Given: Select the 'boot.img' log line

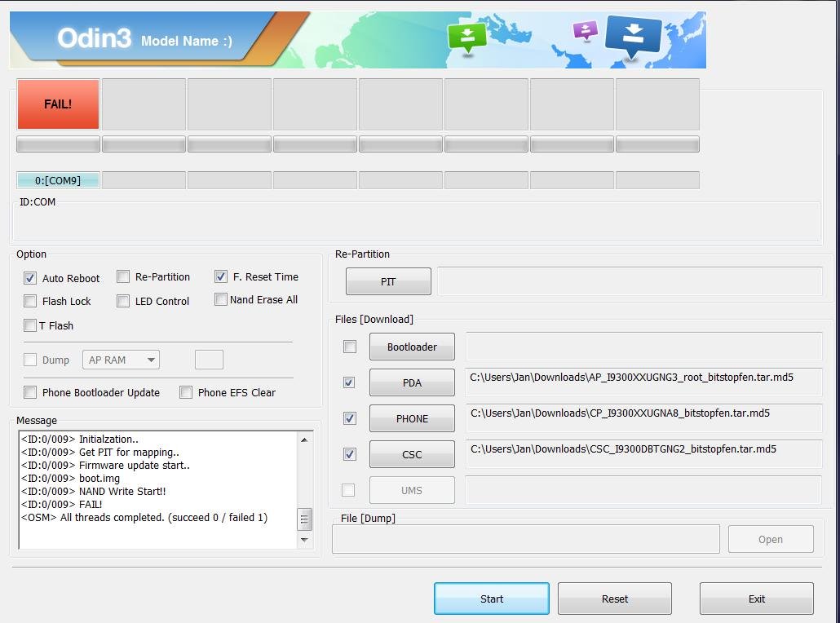Looking at the screenshot, I should 70,478.
